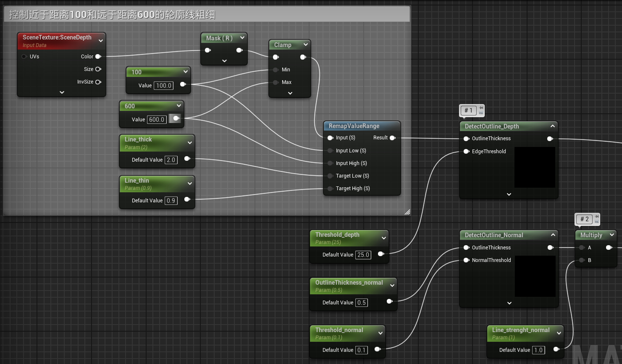Pin the #1 comment bubble
This screenshot has height=364, width=622.
coord(481,108)
